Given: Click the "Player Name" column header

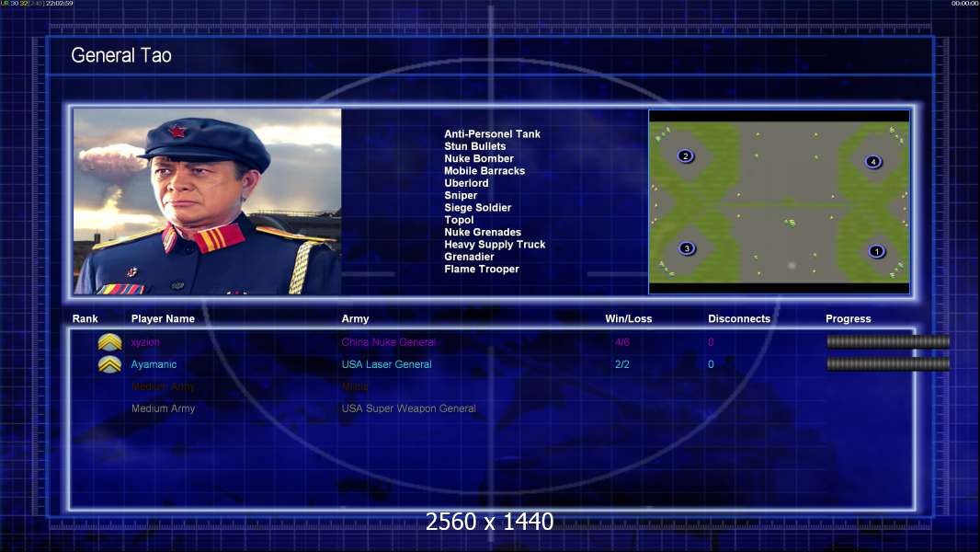Looking at the screenshot, I should pos(163,319).
